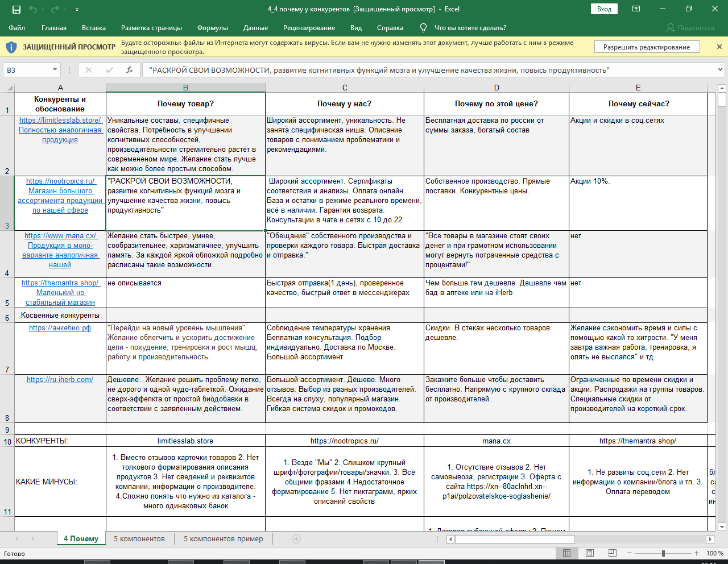Viewport: 728px width, 564px height.
Task: Select cell 'Почему у нас?' header
Action: click(345, 103)
